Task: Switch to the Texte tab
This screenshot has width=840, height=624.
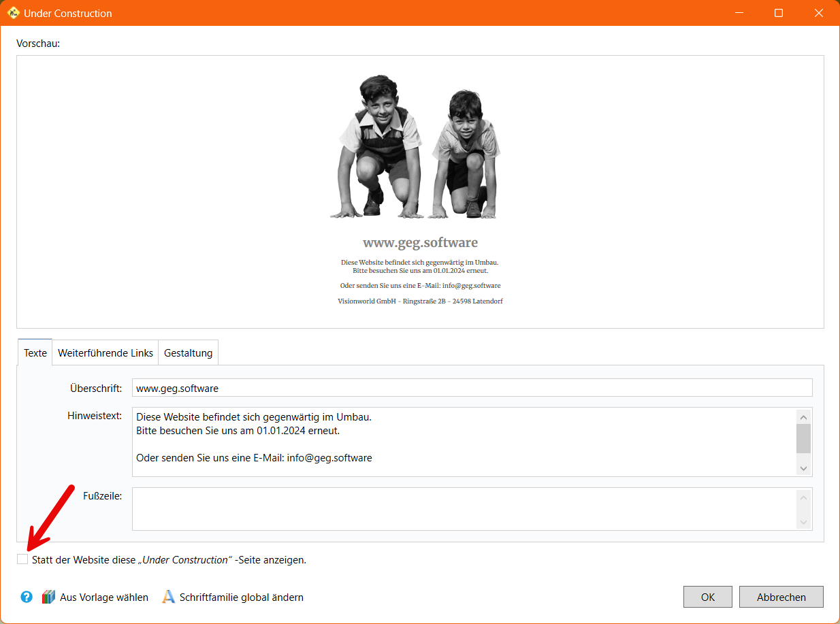Action: 35,352
